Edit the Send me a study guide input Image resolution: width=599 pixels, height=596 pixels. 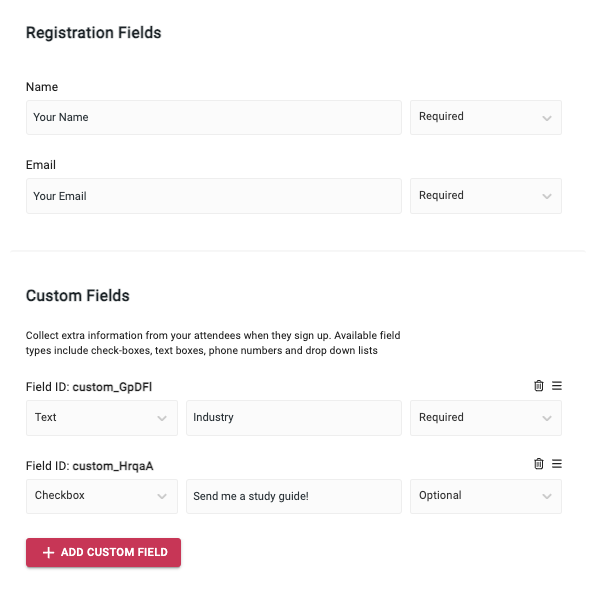point(294,496)
